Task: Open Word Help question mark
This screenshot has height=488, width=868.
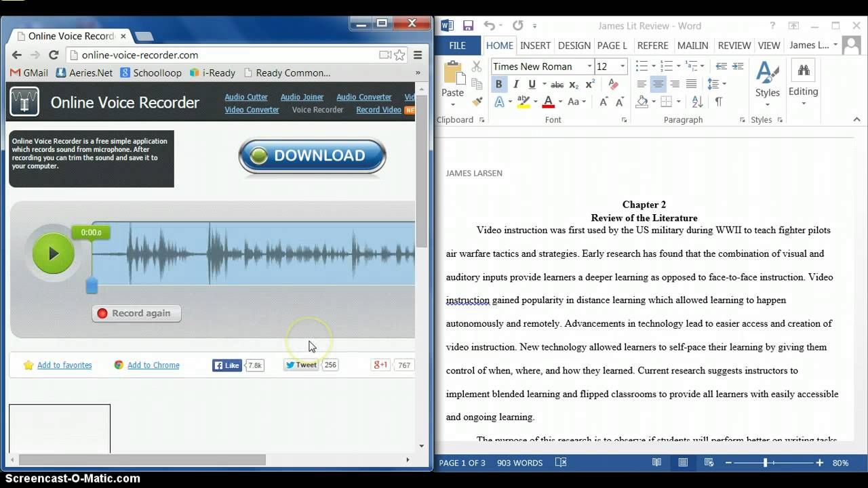Action: click(x=772, y=26)
